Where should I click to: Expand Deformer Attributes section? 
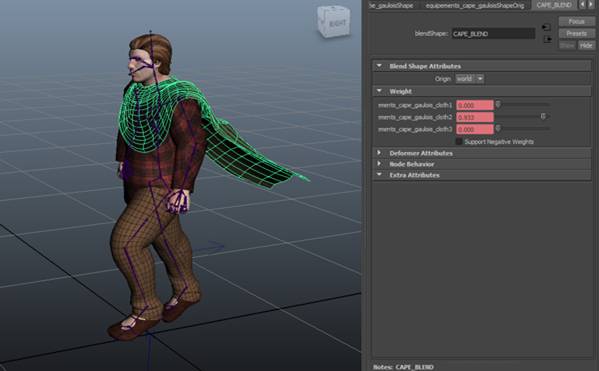click(379, 153)
